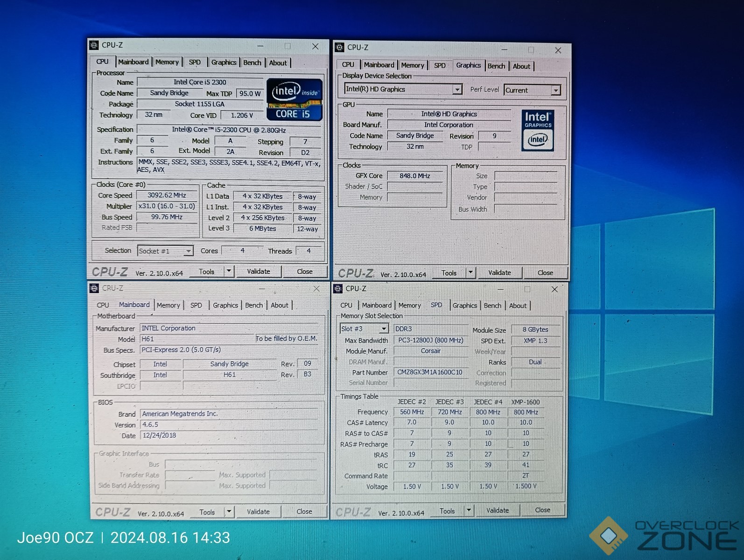Minimize the Graphics CPU-Z window
The image size is (744, 560).
point(505,49)
